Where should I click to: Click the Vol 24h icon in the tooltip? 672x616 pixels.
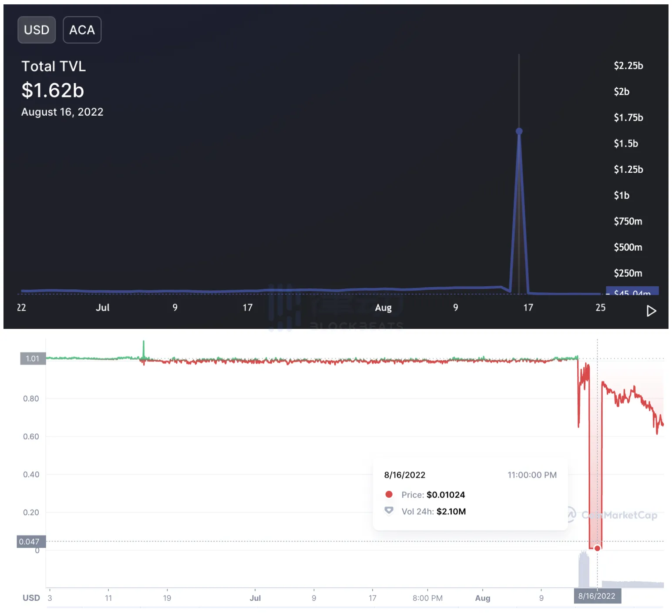pos(389,511)
